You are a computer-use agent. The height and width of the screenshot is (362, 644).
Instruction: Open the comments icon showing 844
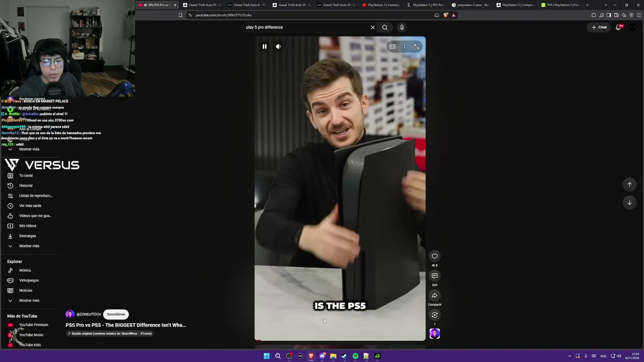coord(435,276)
